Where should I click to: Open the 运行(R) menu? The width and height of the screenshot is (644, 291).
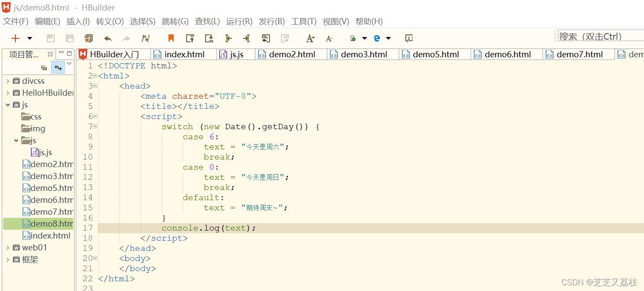coord(239,21)
